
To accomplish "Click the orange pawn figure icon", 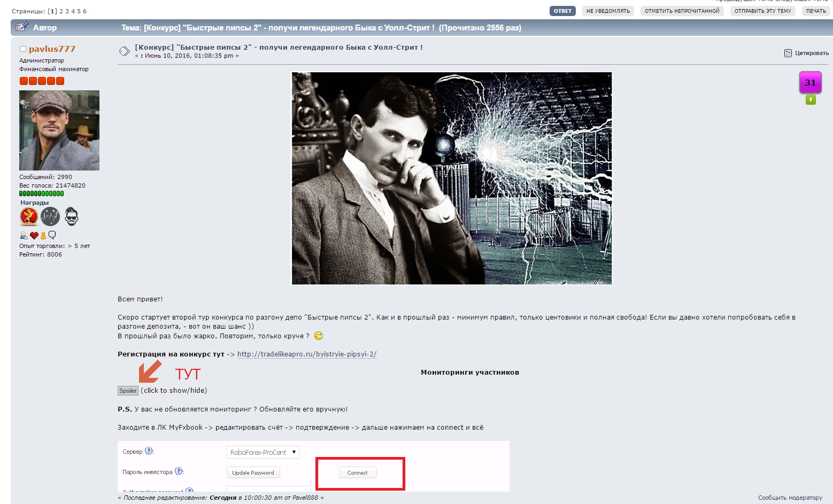I will click(x=43, y=235).
